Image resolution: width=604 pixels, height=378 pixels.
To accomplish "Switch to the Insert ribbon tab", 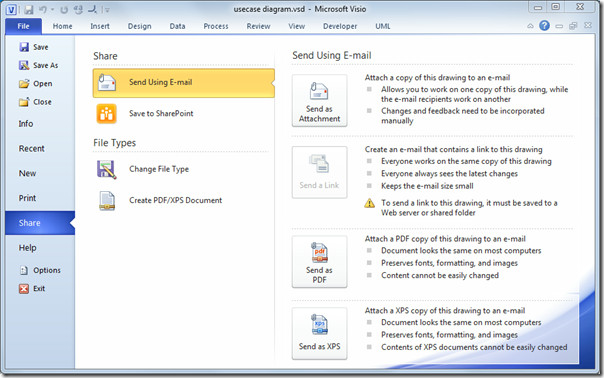I will (100, 26).
